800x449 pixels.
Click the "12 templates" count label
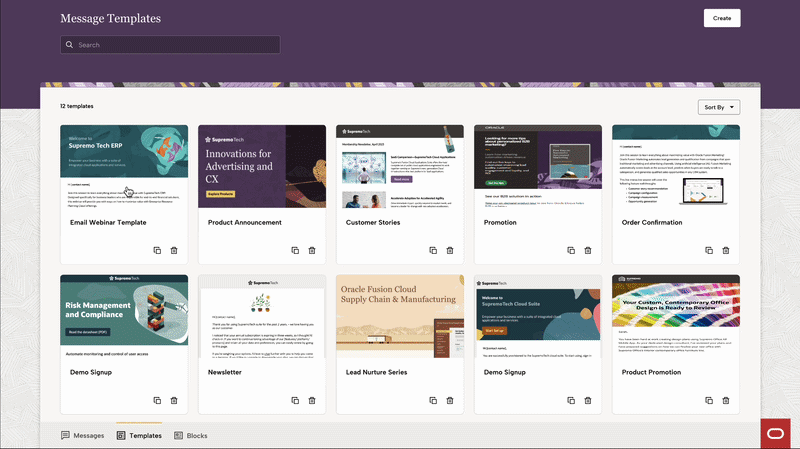pos(77,106)
